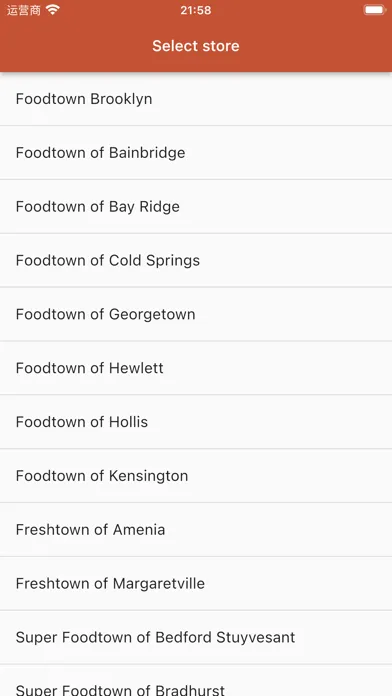Image resolution: width=392 pixels, height=696 pixels.
Task: Select Freshtown of Margaretville
Action: pos(196,583)
